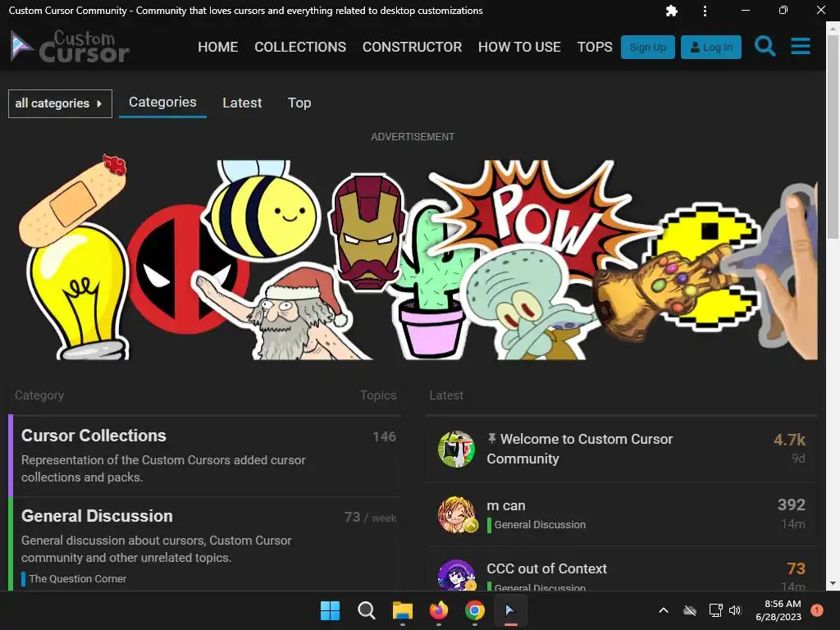Click the Log In button
The width and height of the screenshot is (840, 630).
(x=711, y=47)
